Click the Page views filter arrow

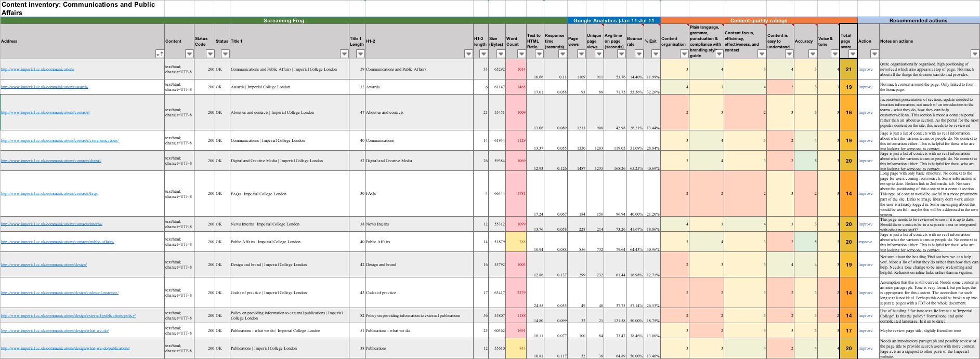click(581, 54)
